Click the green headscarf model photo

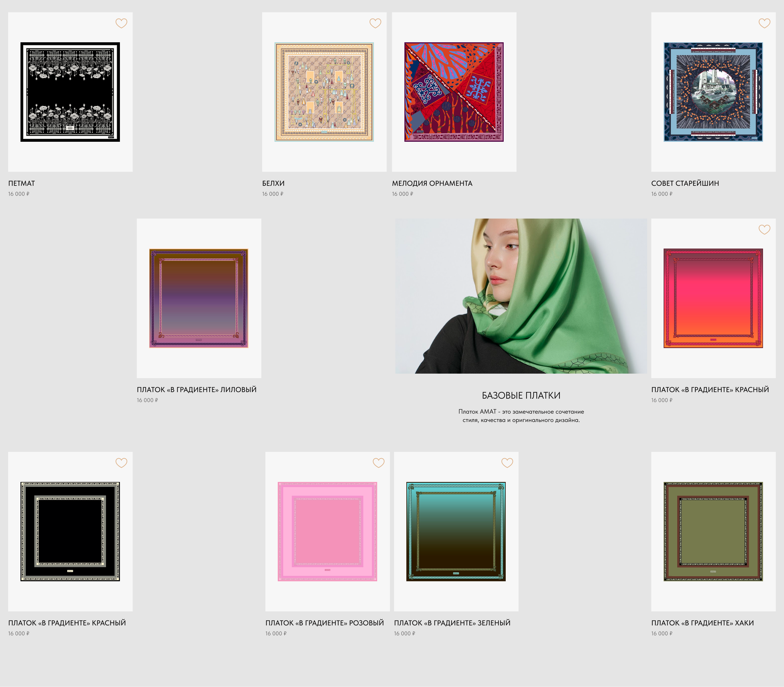pos(521,296)
